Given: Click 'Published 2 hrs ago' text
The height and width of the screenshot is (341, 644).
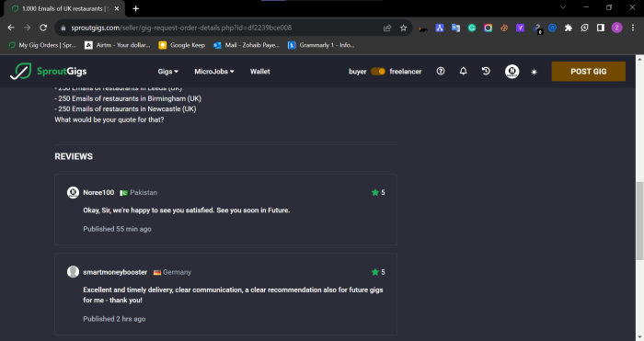Looking at the screenshot, I should pos(114,319).
